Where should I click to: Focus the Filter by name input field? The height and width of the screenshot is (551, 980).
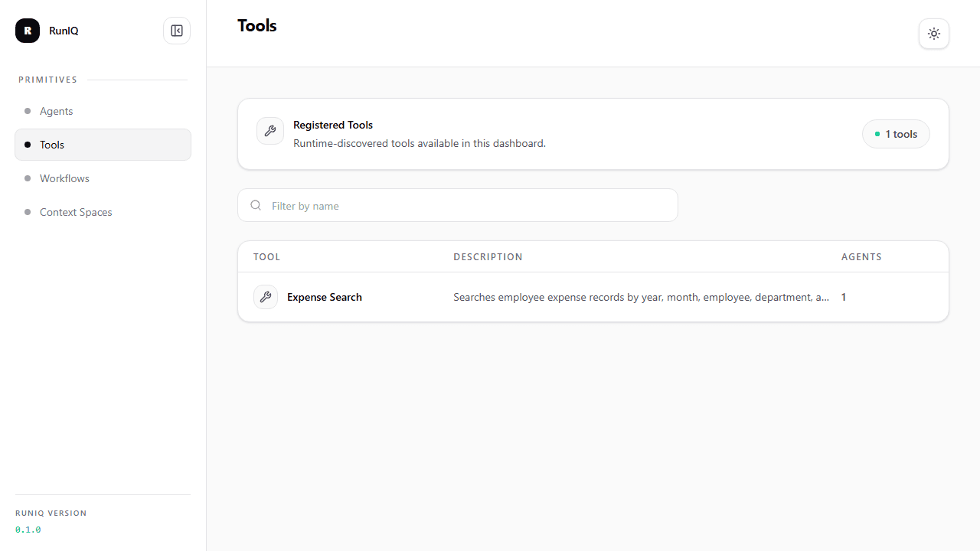click(458, 205)
